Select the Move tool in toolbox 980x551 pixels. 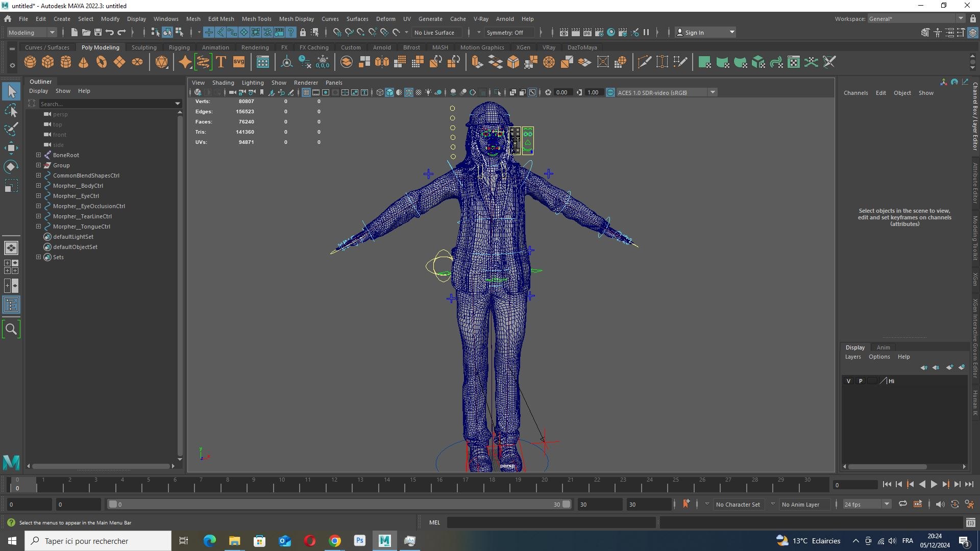point(11,148)
